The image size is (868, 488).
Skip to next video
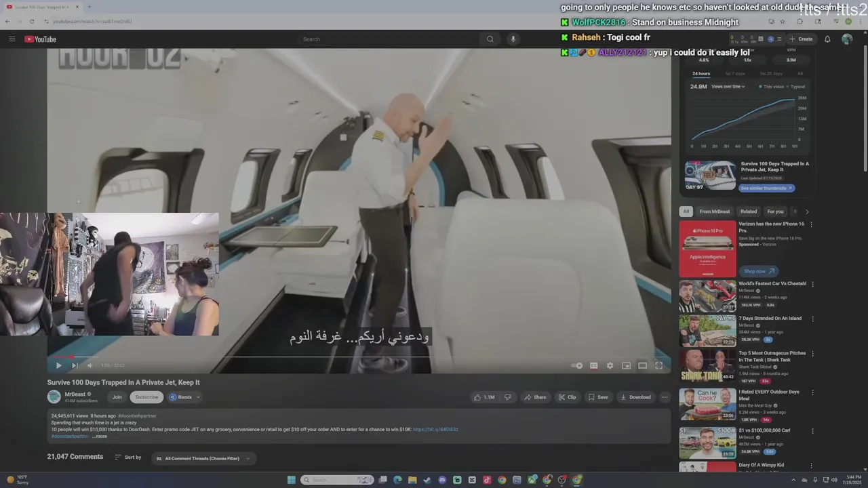coord(75,365)
